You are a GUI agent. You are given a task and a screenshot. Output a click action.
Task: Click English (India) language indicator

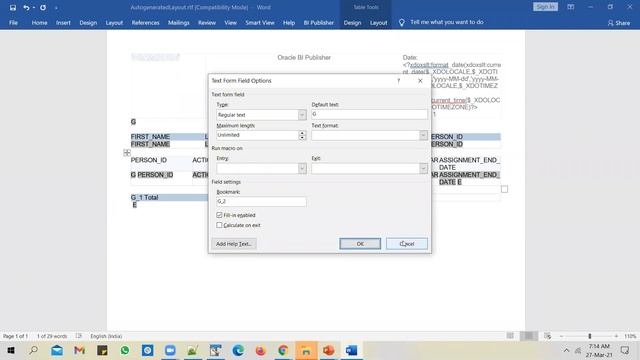[x=106, y=336]
